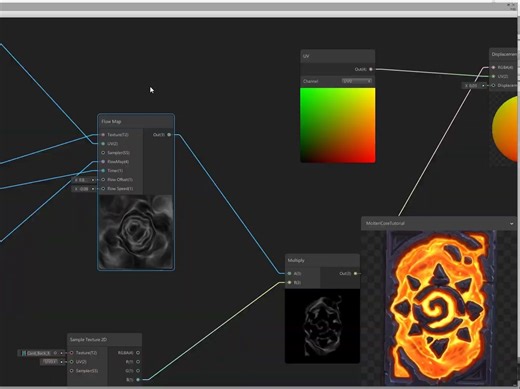
Task: Select the Multiply node header
Action: pyautogui.click(x=322, y=260)
